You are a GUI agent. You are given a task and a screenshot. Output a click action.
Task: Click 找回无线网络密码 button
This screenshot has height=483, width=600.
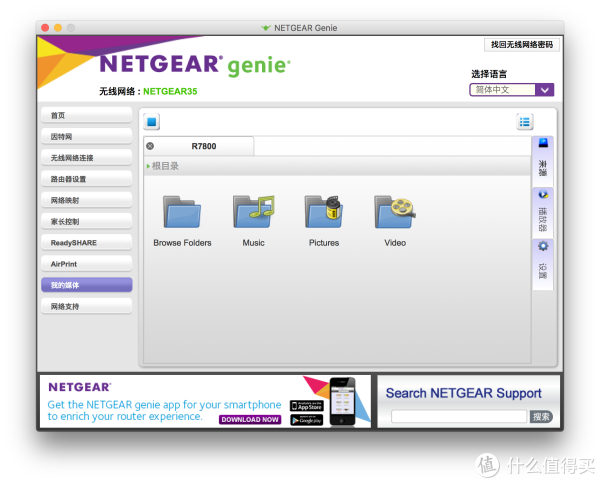coord(522,45)
